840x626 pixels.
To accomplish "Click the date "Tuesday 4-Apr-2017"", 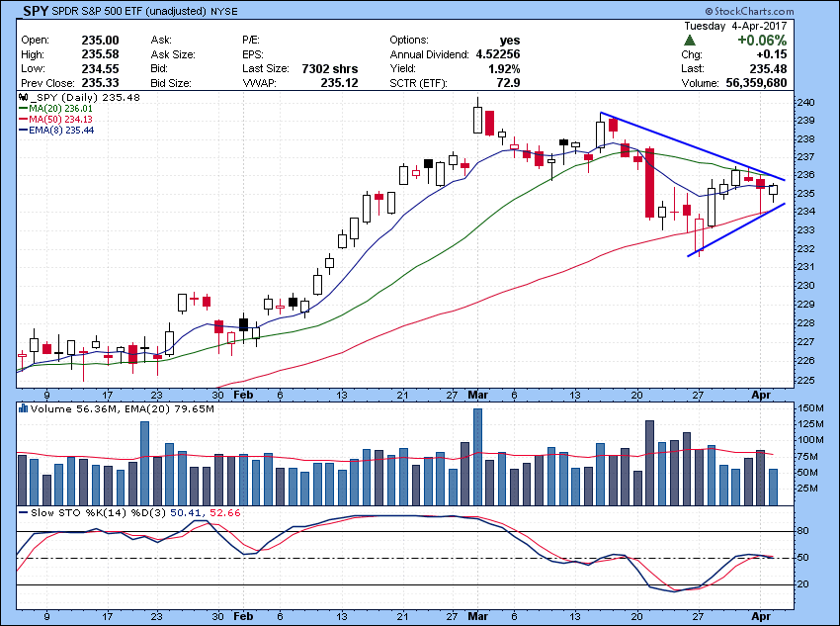I will [x=735, y=27].
